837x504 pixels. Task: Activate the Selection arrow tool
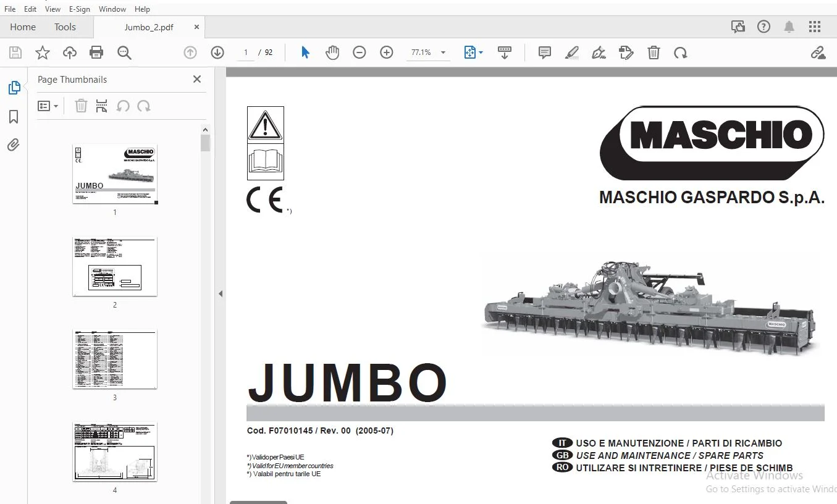(305, 53)
